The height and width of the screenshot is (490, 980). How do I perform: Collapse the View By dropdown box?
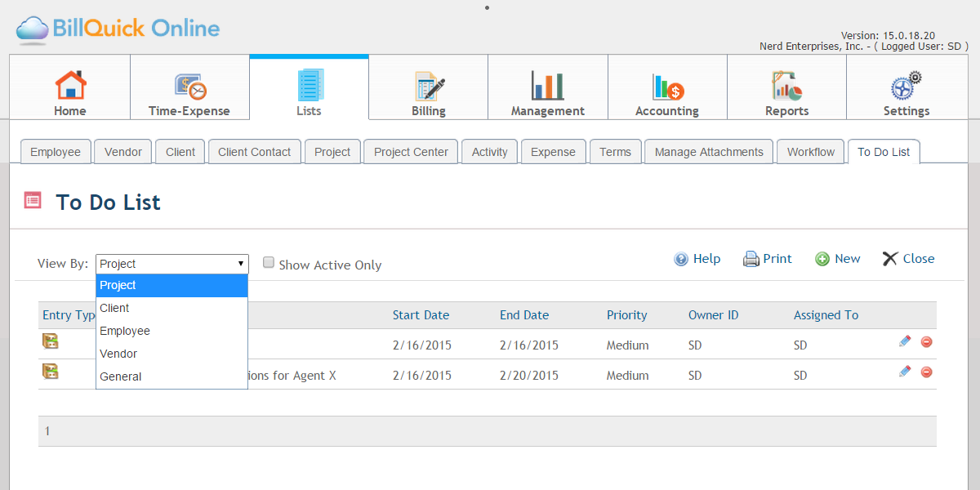pyautogui.click(x=172, y=264)
